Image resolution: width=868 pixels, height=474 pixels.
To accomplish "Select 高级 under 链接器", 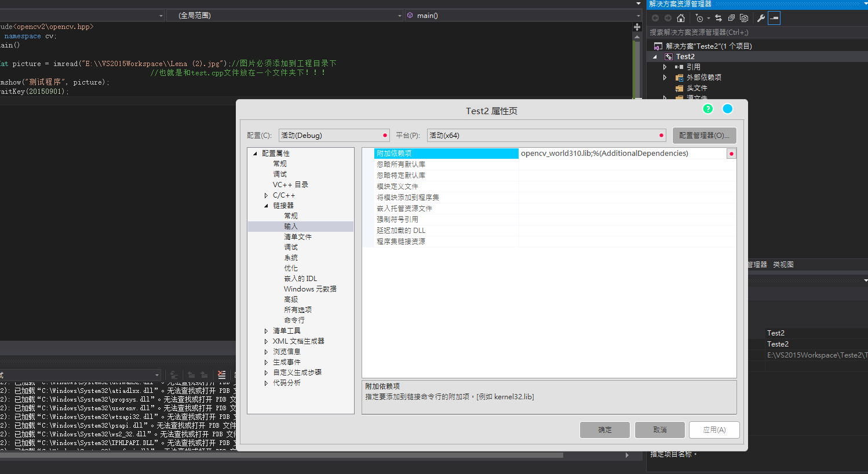I will 290,300.
